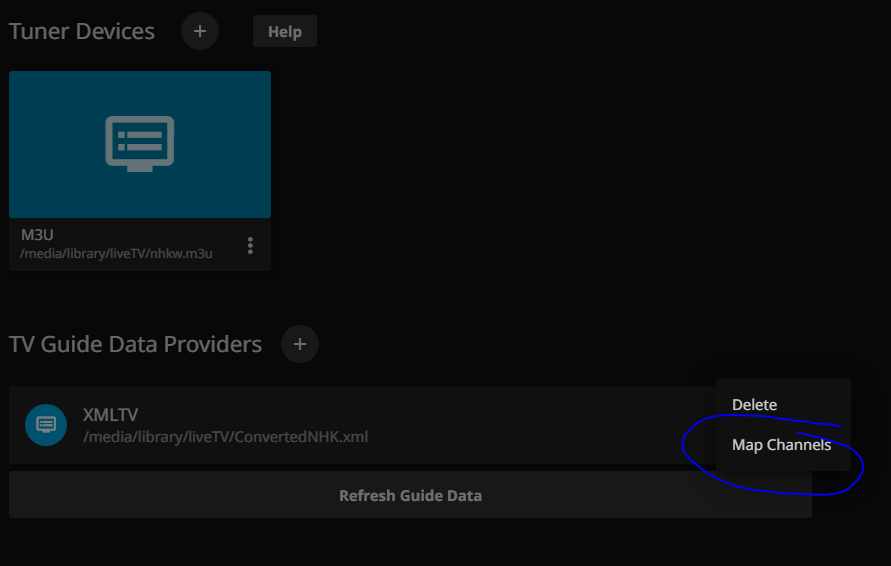Screen dimensions: 891x566
Task: Click the plus icon beside Tuner Devices
Action: pos(200,31)
